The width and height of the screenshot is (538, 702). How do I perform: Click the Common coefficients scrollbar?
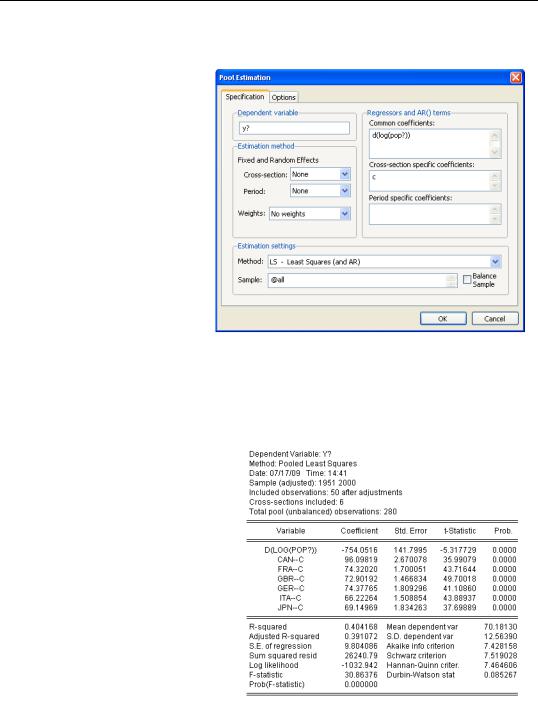(495, 143)
